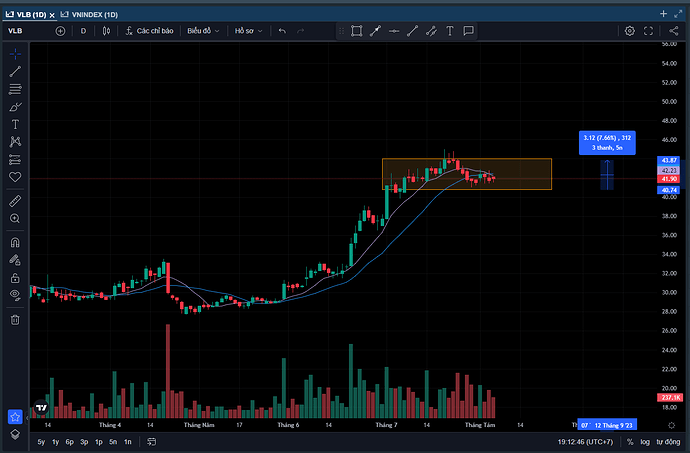Open the object tree layers icon
The width and height of the screenshot is (690, 453).
[15, 435]
